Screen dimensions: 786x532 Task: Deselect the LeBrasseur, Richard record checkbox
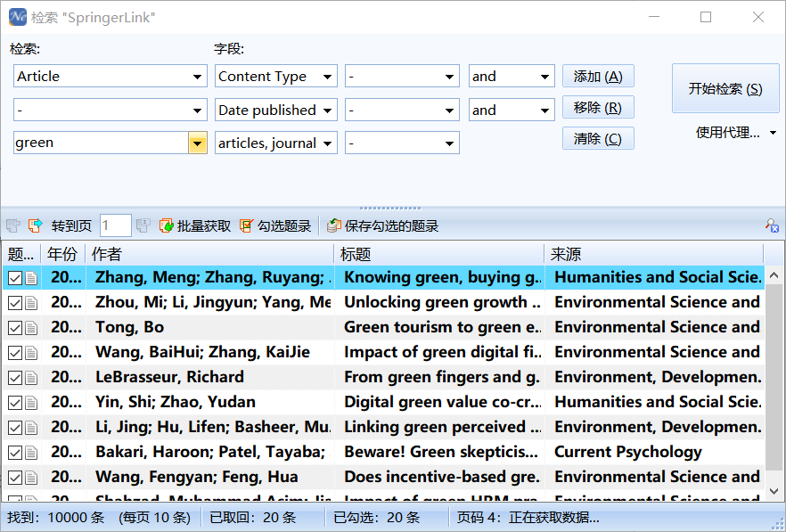click(x=15, y=378)
